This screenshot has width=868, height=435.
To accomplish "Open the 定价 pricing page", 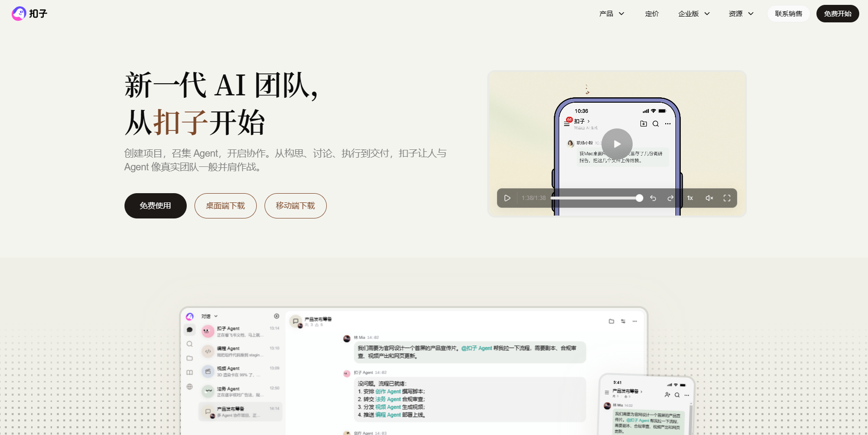I will [652, 14].
